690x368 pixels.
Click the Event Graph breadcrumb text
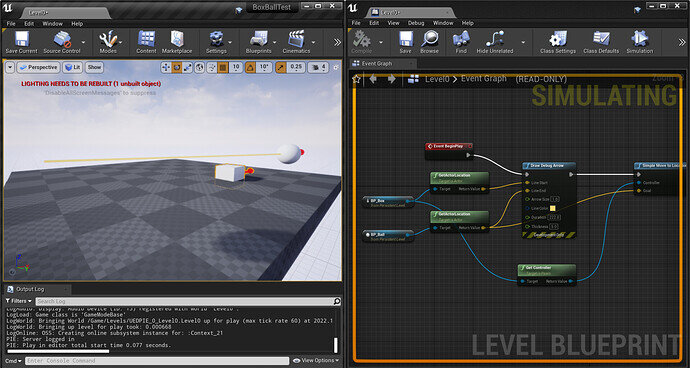click(484, 79)
